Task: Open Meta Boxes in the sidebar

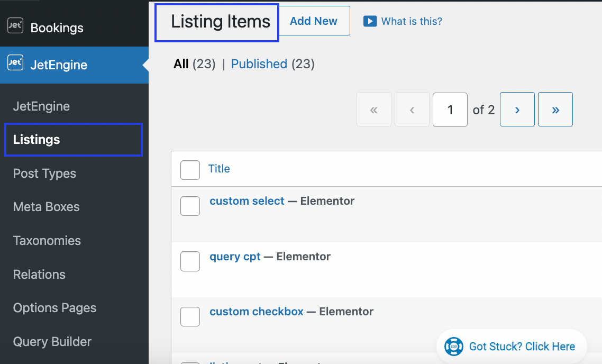Action: click(46, 207)
